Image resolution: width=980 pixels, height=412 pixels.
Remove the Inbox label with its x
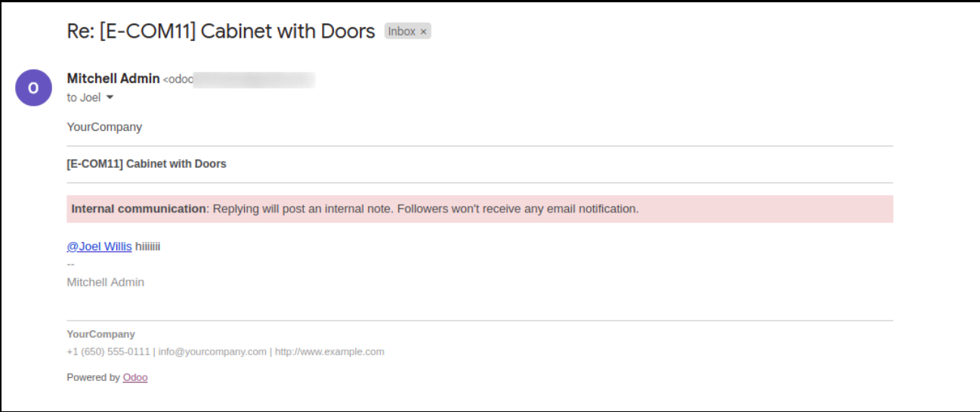click(x=423, y=32)
